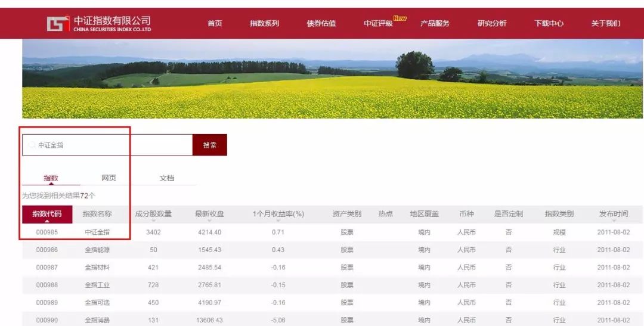Viewport: 644px width, 326px height.
Task: Click the 是否定制 column header
Action: (x=509, y=214)
